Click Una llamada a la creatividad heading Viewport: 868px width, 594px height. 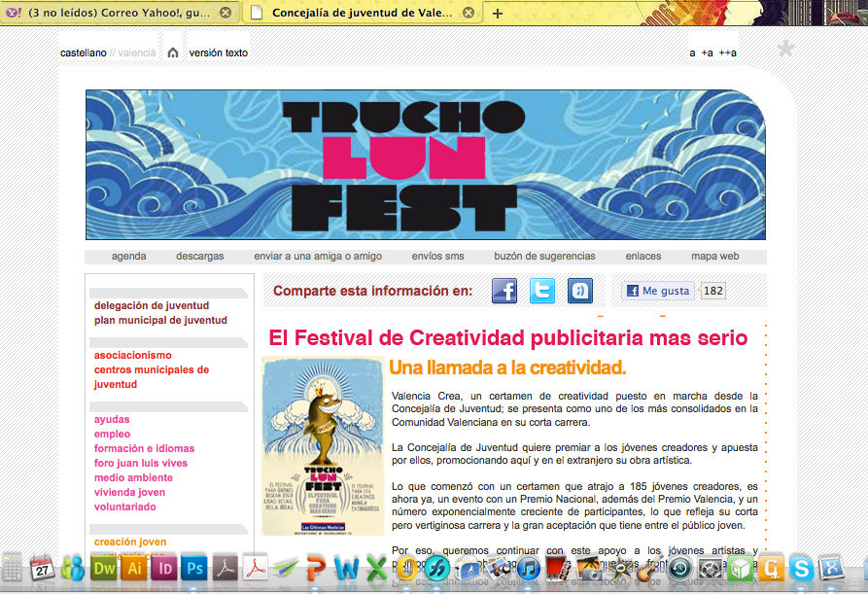click(507, 367)
